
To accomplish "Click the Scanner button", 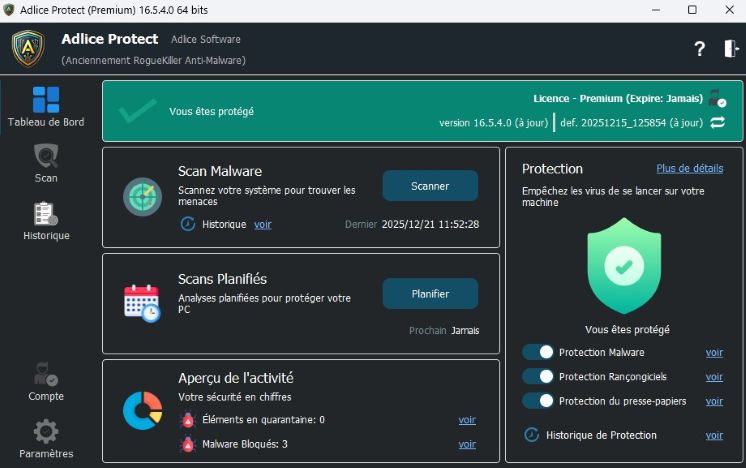I will click(x=430, y=185).
